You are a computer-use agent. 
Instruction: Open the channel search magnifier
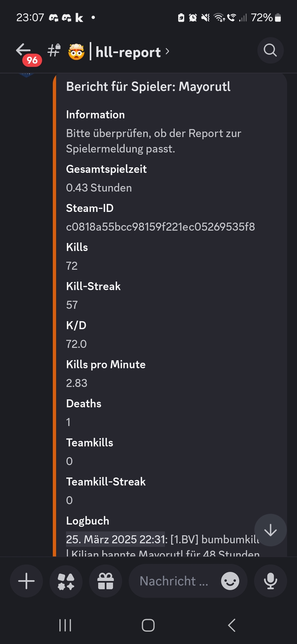[270, 50]
